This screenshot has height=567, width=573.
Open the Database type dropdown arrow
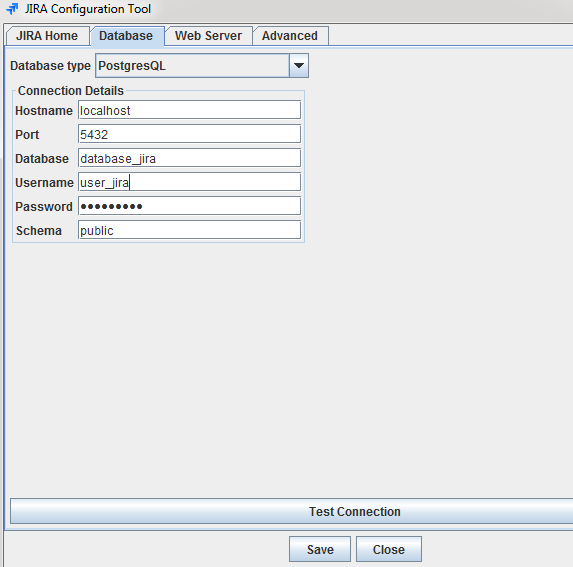[x=299, y=66]
